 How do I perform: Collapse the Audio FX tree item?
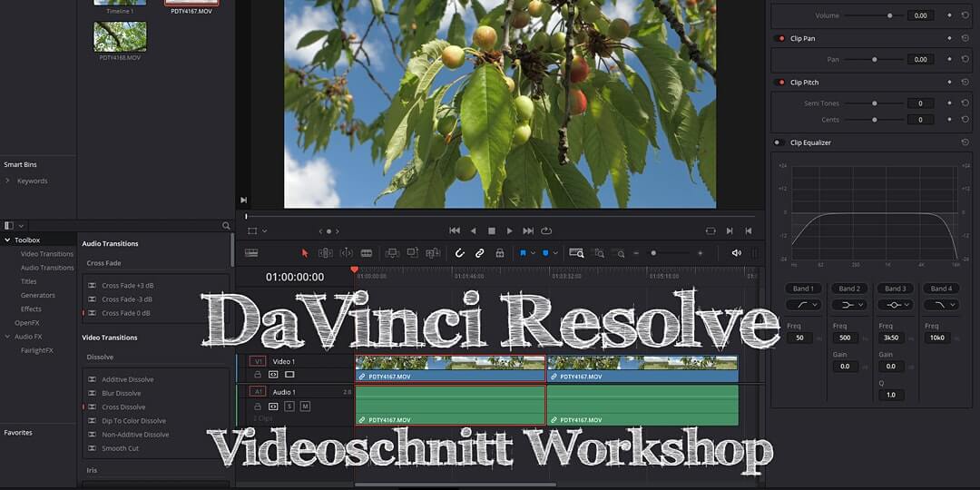click(7, 337)
